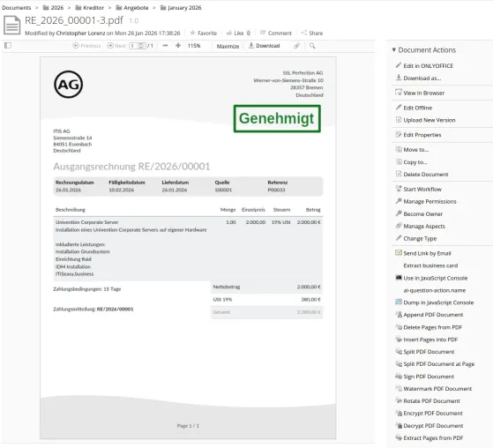Click the Sign PDF Document icon

[x=399, y=377]
